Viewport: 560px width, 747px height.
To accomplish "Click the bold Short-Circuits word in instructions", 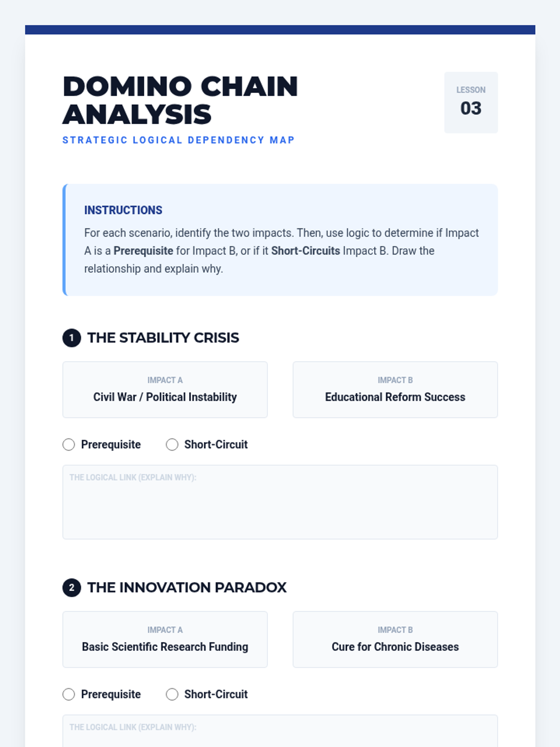I will coord(306,251).
